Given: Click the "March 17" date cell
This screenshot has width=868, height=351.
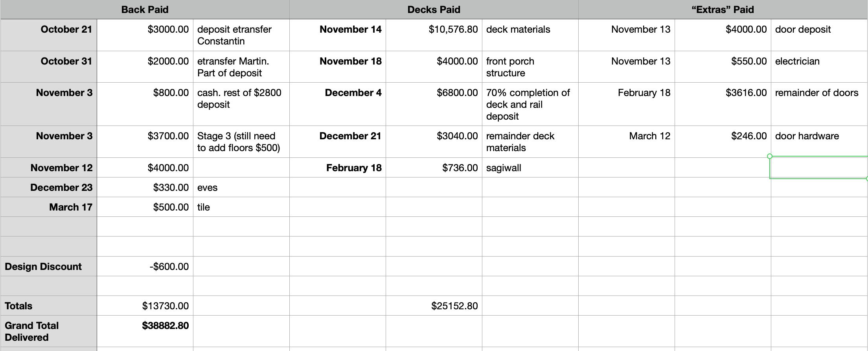Looking at the screenshot, I should coord(70,207).
